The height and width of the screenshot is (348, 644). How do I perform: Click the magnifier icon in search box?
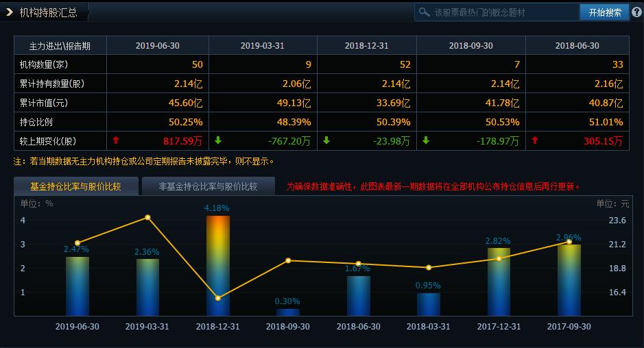(424, 12)
